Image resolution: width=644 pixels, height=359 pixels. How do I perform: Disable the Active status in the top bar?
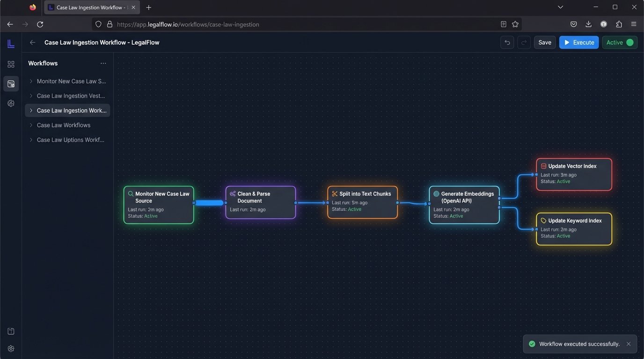pyautogui.click(x=619, y=42)
